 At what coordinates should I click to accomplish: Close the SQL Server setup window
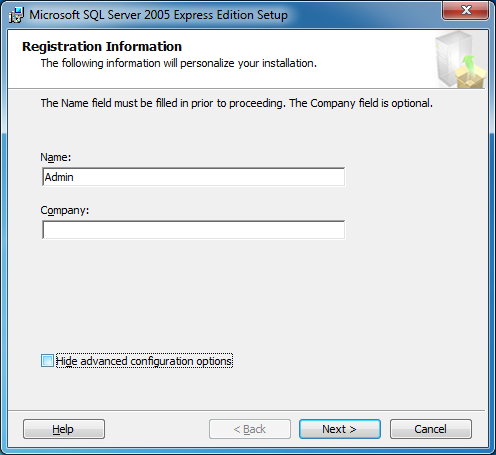(465, 10)
